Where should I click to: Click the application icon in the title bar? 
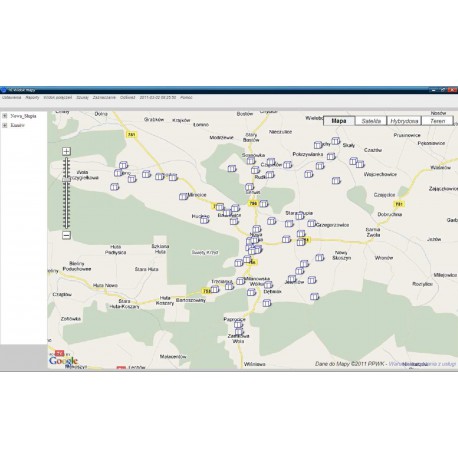click(4, 90)
